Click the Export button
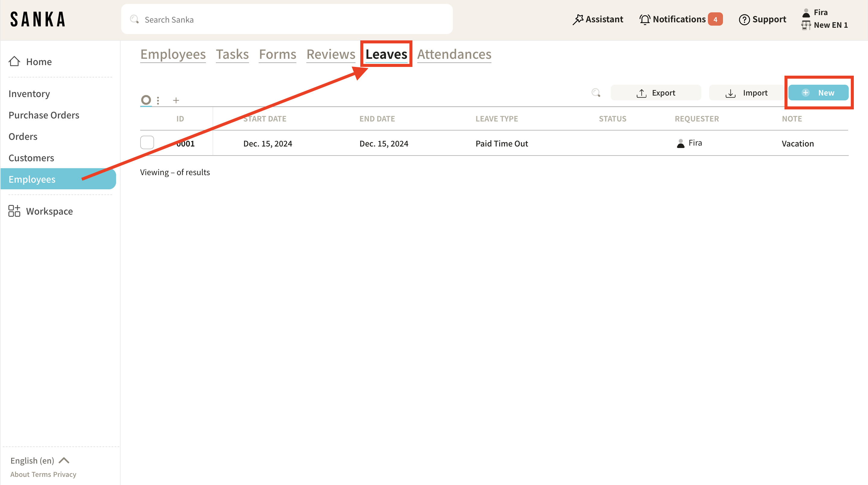 click(x=655, y=93)
